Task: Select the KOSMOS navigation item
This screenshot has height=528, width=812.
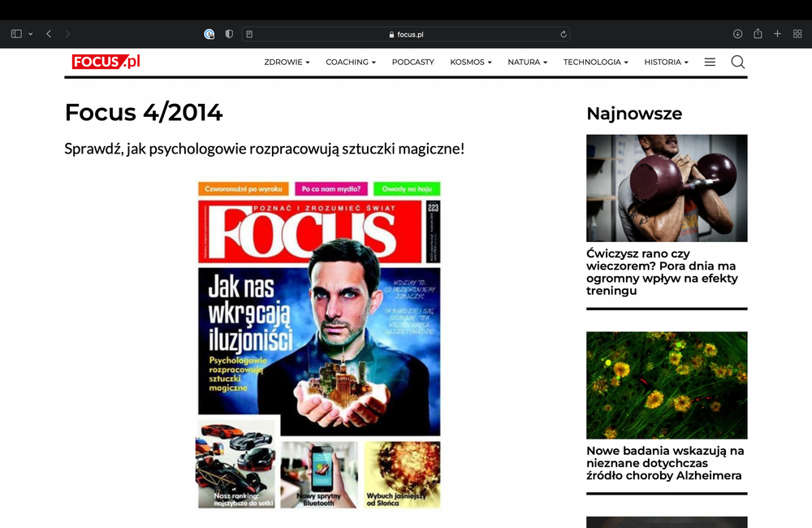Action: click(469, 62)
